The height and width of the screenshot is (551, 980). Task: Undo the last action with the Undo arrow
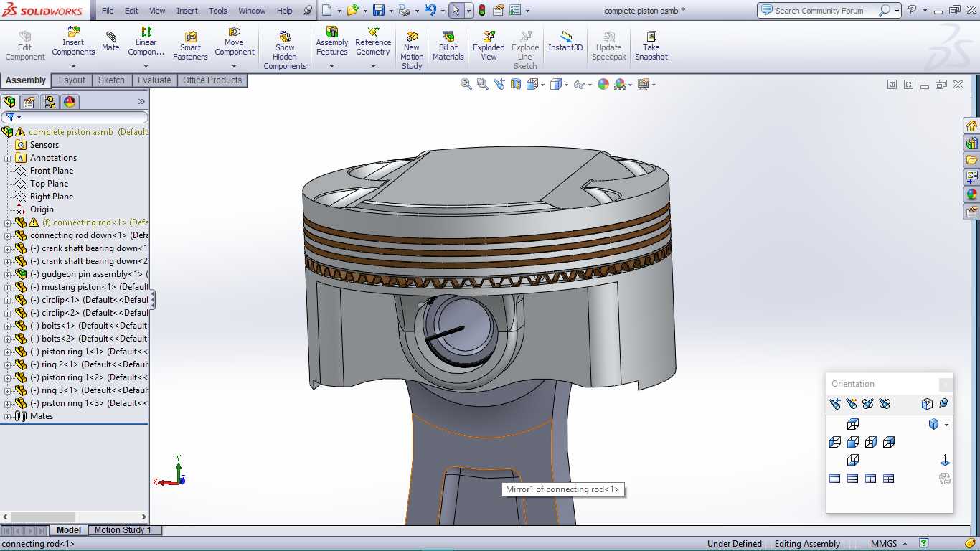pyautogui.click(x=430, y=10)
